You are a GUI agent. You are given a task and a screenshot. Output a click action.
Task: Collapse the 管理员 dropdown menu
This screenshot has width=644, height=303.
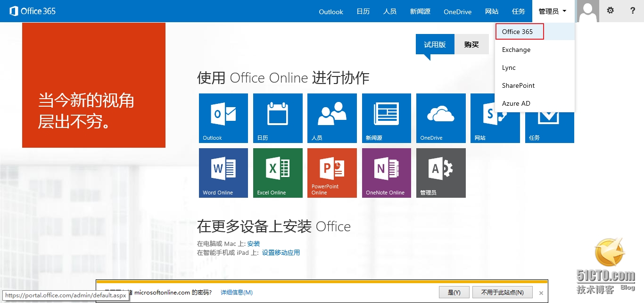(553, 11)
